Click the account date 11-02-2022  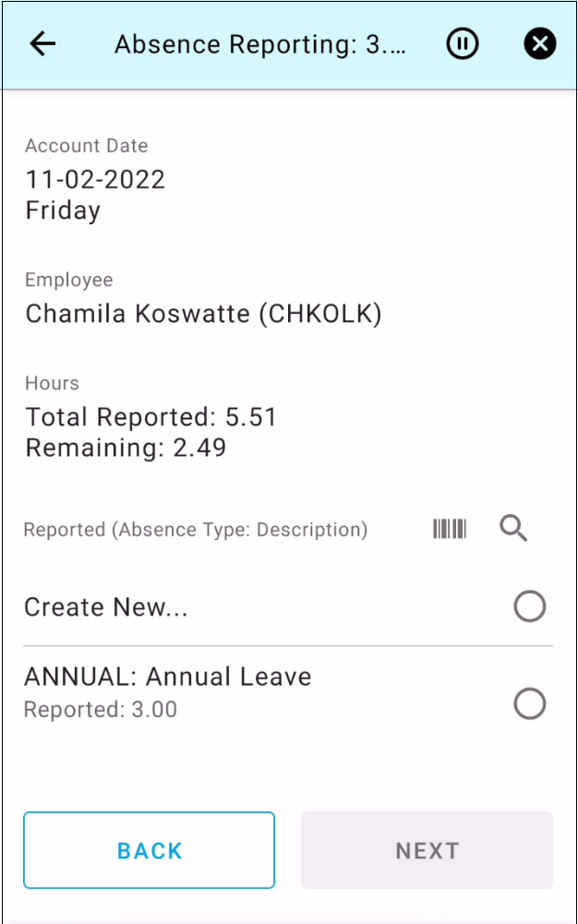tap(95, 179)
